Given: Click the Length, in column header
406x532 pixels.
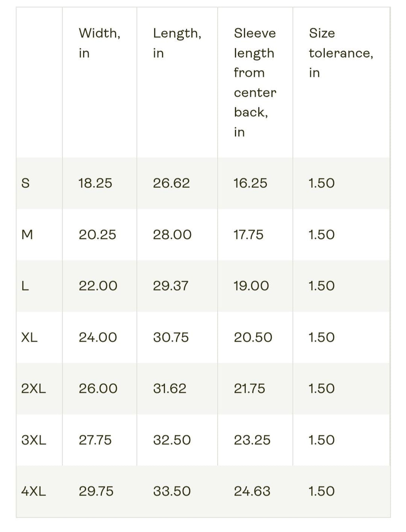Looking at the screenshot, I should pyautogui.click(x=177, y=43).
